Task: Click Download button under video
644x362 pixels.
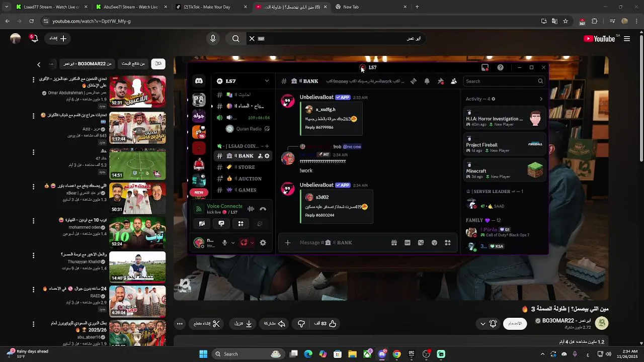Action: click(244, 324)
